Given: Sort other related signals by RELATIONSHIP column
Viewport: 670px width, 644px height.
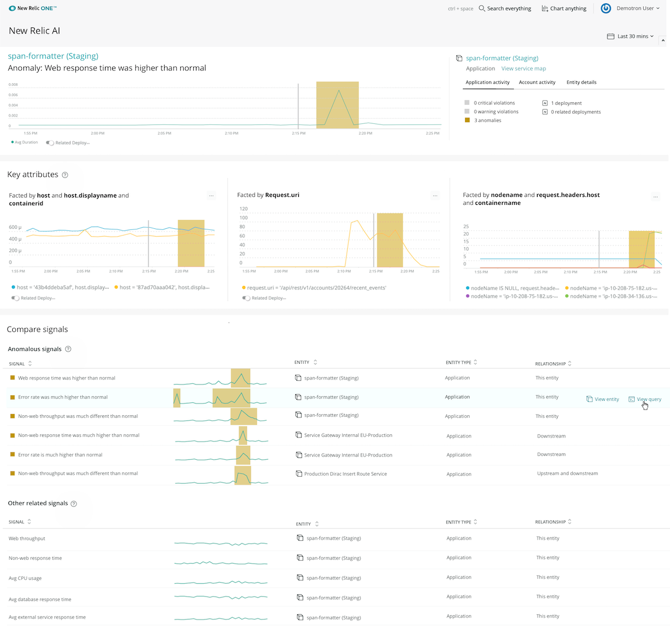Looking at the screenshot, I should tap(554, 522).
